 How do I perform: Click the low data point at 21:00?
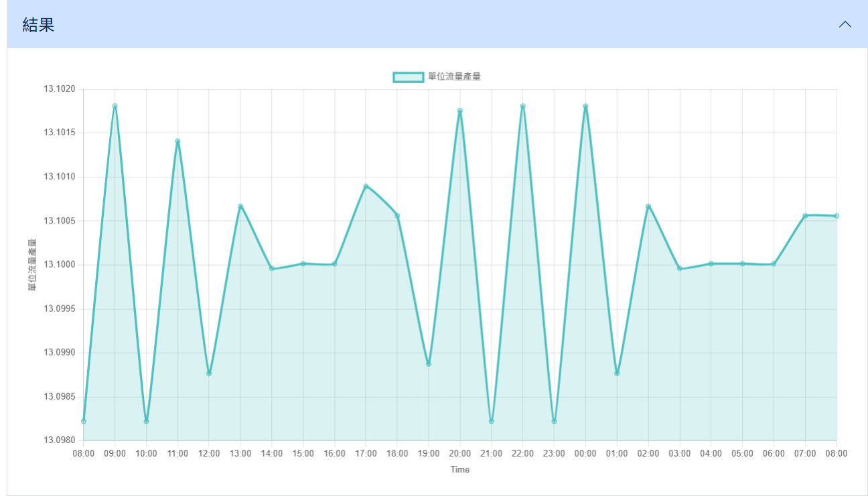coord(492,421)
